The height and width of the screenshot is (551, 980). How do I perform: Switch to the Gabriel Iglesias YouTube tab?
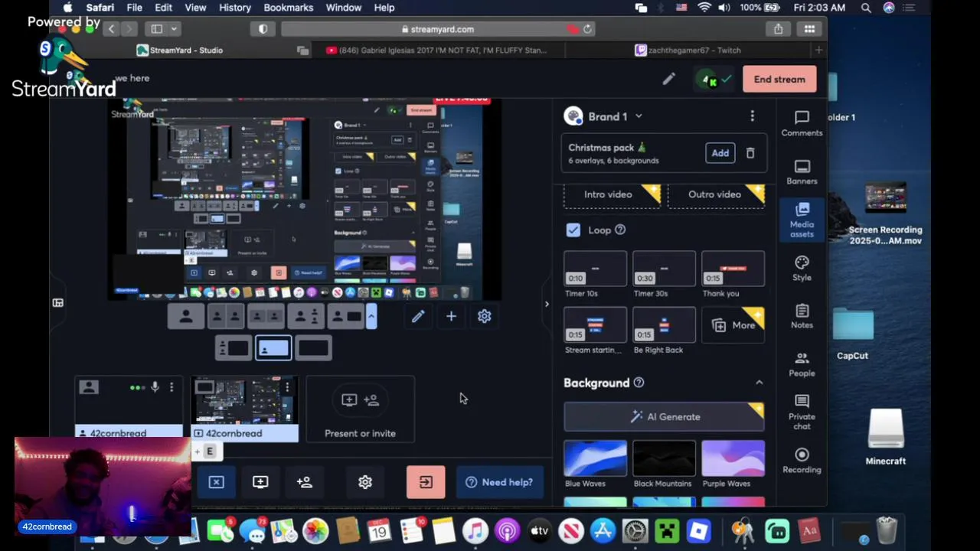click(436, 51)
